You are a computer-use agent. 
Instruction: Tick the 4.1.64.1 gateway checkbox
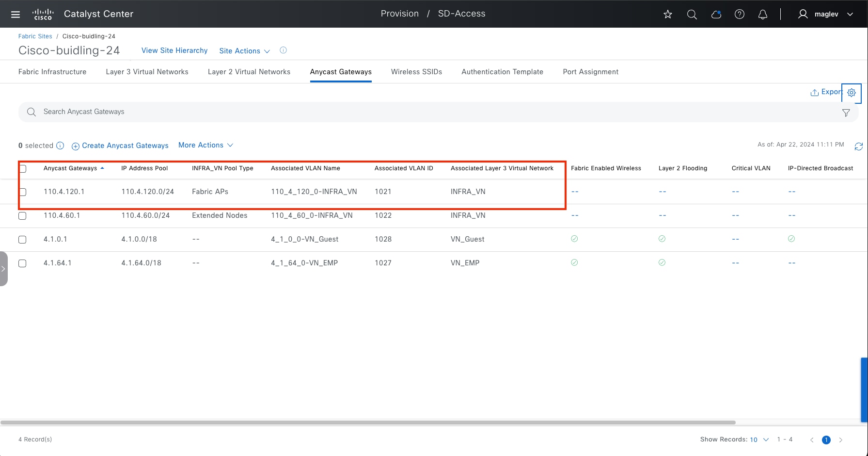(x=22, y=263)
